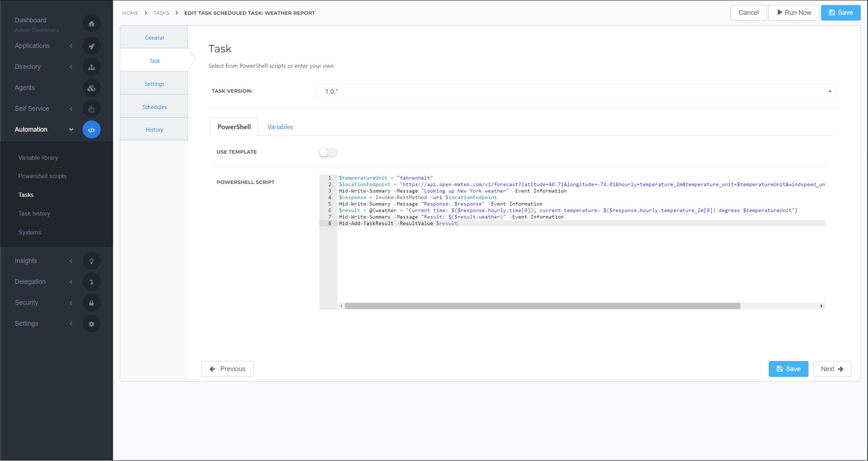Open Variable library in sidebar

pos(38,158)
